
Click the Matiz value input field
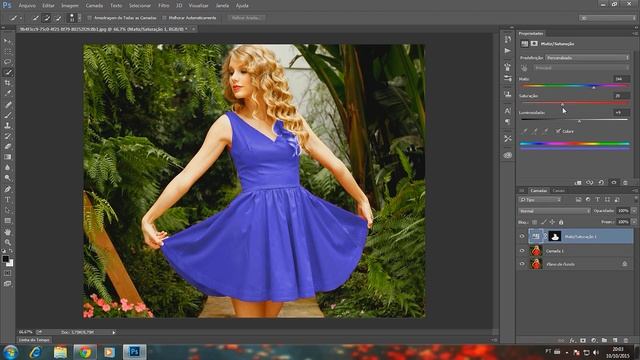pyautogui.click(x=622, y=79)
